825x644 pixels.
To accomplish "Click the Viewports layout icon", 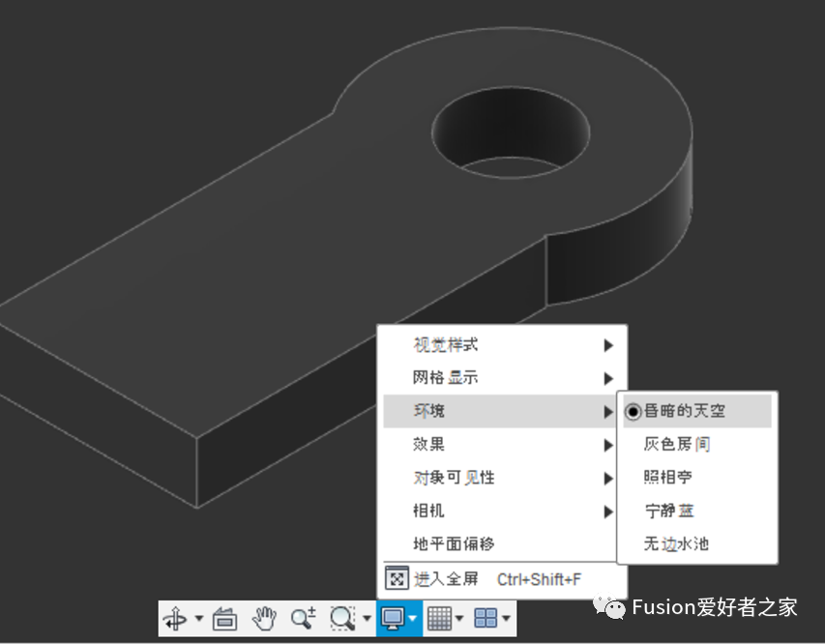I will click(486, 618).
